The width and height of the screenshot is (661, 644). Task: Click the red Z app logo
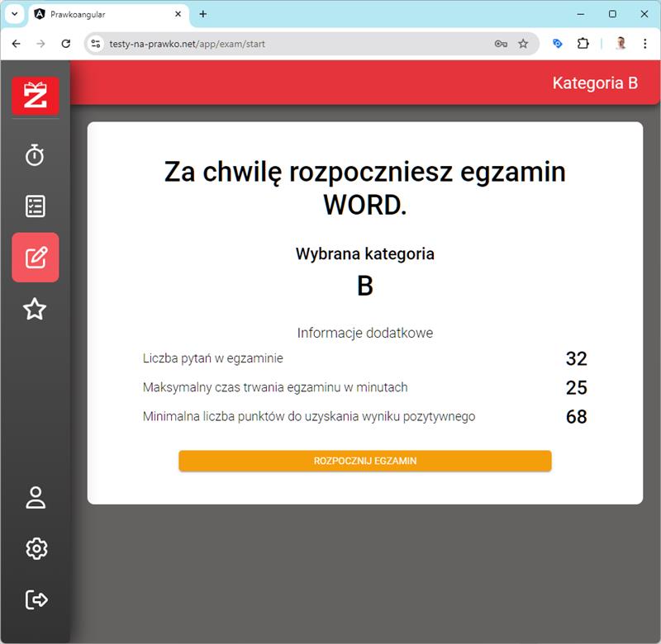coord(36,95)
